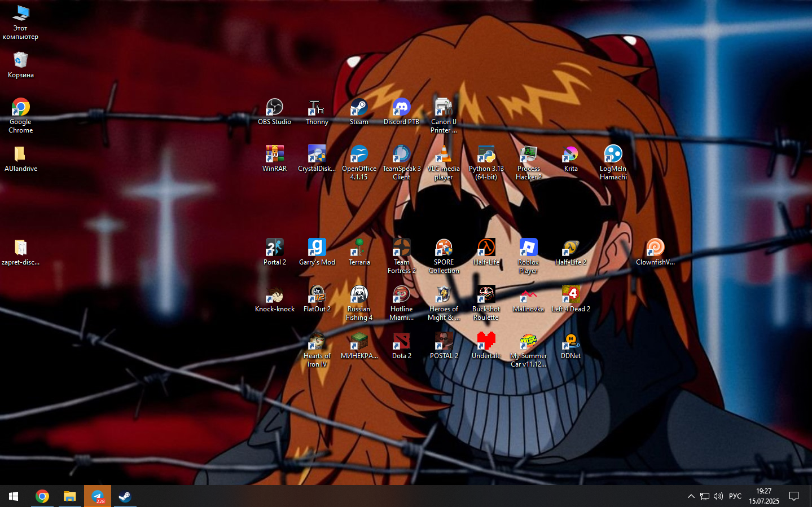Switch the РУС input language indicator
The image size is (812, 507).
pyautogui.click(x=735, y=496)
